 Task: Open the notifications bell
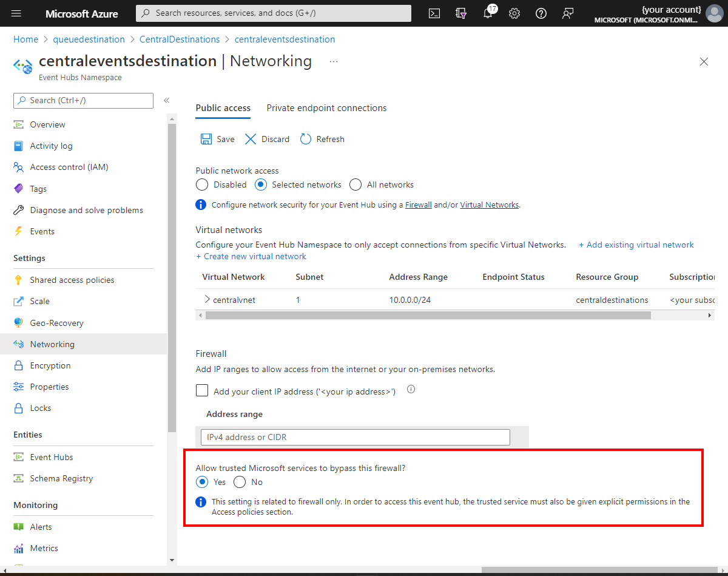[488, 13]
